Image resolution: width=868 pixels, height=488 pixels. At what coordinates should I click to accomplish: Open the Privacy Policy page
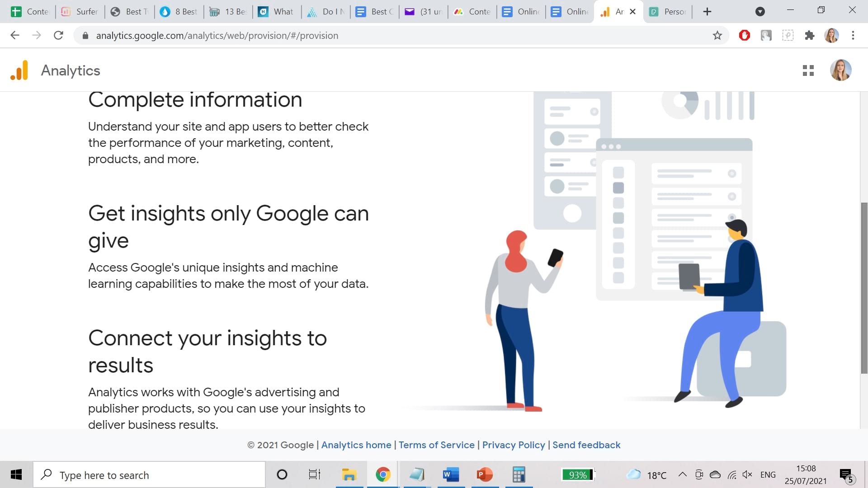(x=513, y=445)
